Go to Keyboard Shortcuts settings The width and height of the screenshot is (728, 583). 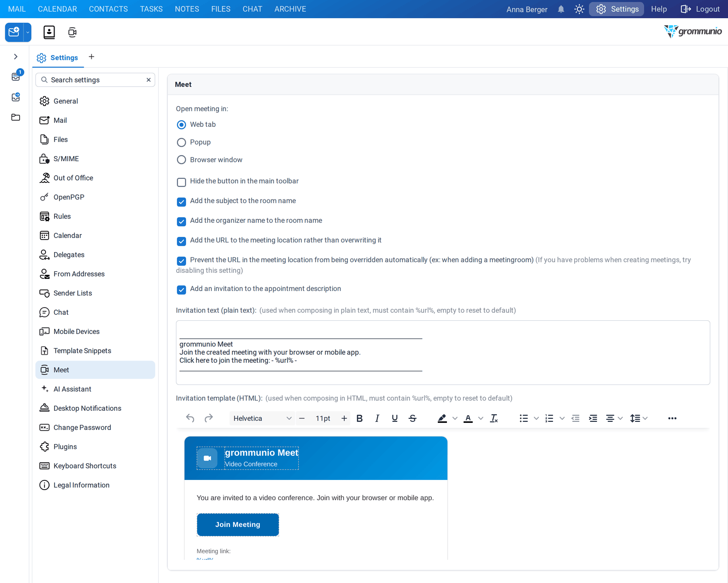95,466
